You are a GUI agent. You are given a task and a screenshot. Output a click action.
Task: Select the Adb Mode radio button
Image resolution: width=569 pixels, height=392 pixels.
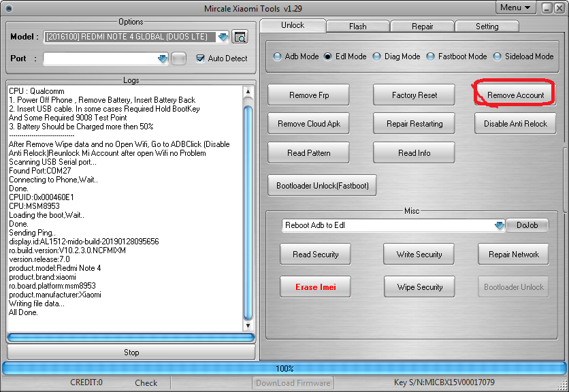tap(277, 56)
